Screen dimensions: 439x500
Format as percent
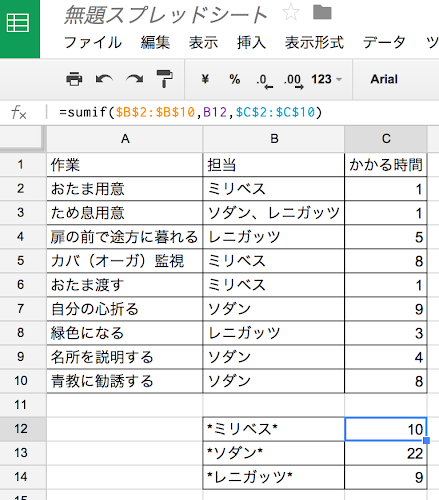pyautogui.click(x=235, y=79)
